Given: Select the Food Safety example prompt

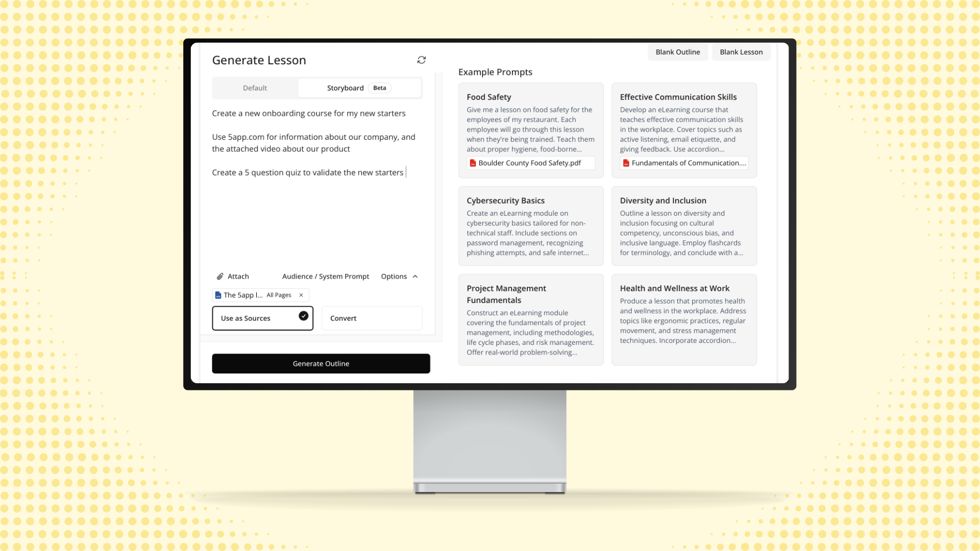Looking at the screenshot, I should (531, 129).
